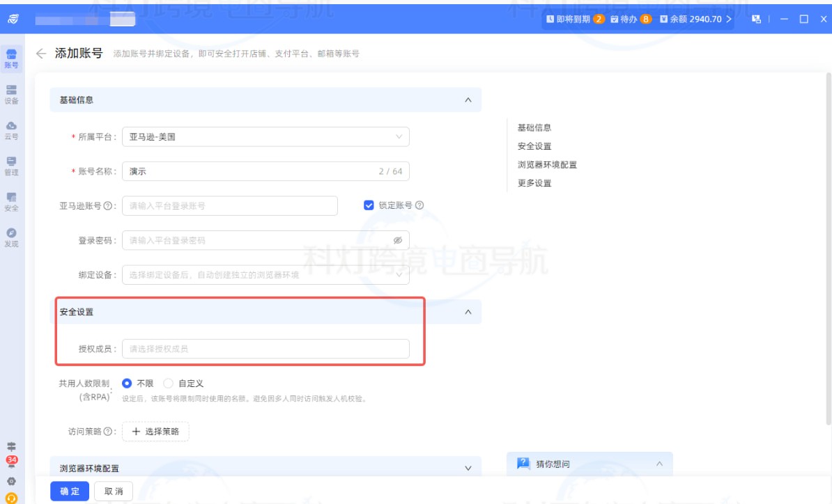This screenshot has height=504, width=832.
Task: Toggle the 锁定账号 checkbox off
Action: (x=368, y=204)
